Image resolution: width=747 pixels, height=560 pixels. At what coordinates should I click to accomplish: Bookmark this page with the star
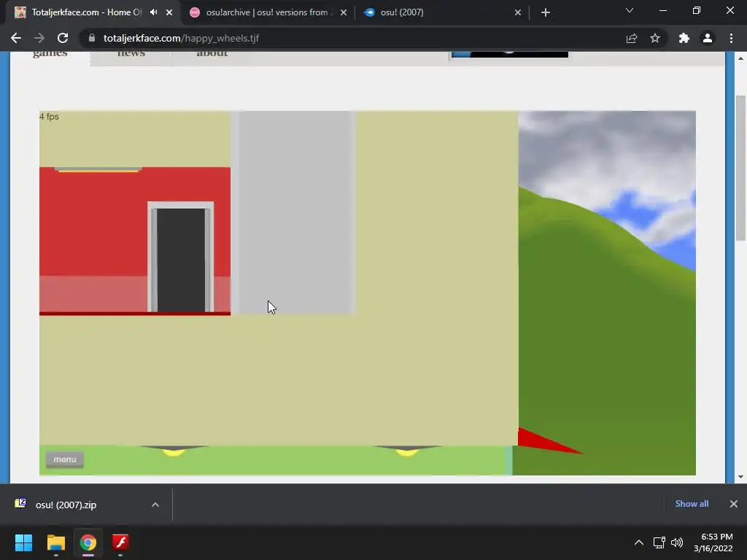(655, 38)
